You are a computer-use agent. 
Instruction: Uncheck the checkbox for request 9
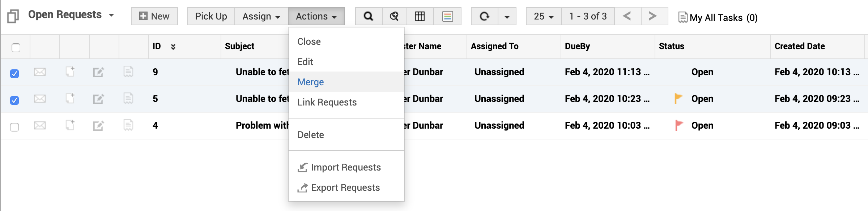[14, 74]
